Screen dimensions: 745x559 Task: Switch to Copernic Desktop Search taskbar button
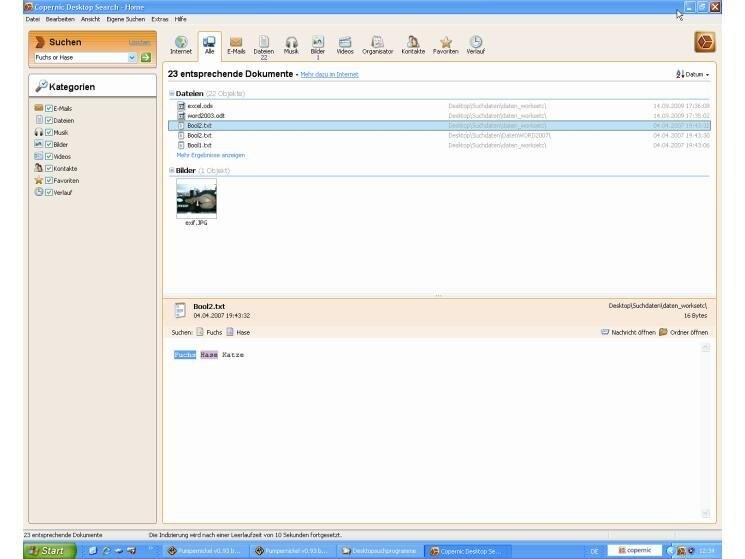tap(468, 551)
